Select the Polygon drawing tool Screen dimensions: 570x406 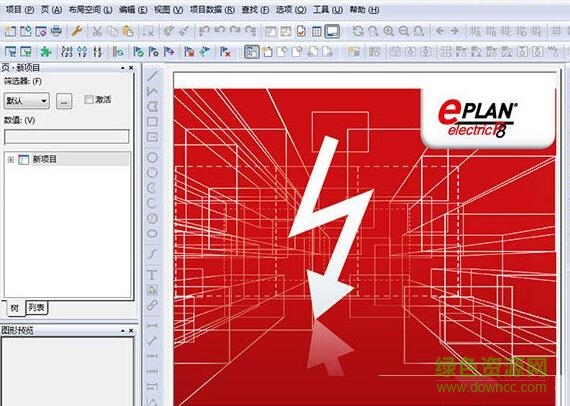[152, 106]
